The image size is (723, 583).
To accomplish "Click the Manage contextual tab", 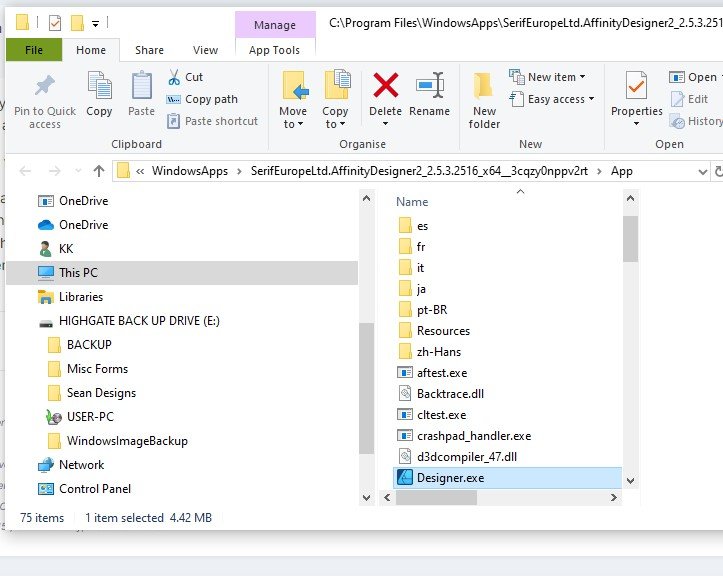I will pyautogui.click(x=275, y=25).
